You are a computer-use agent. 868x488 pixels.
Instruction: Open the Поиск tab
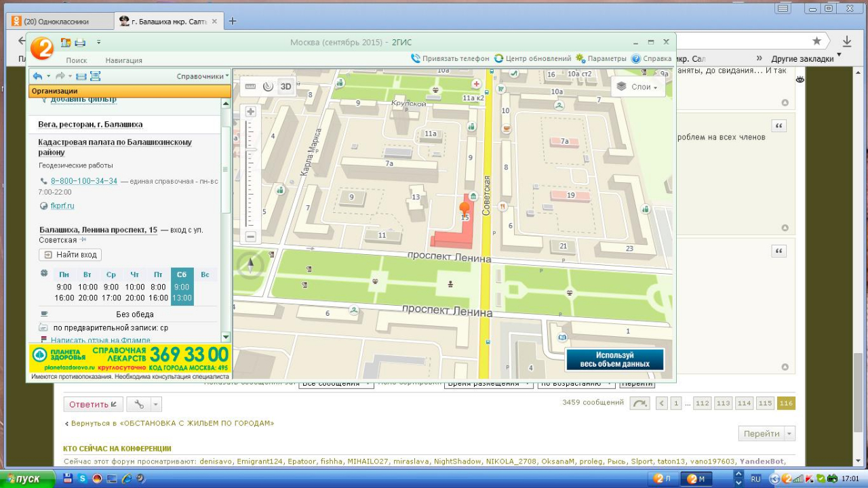76,60
